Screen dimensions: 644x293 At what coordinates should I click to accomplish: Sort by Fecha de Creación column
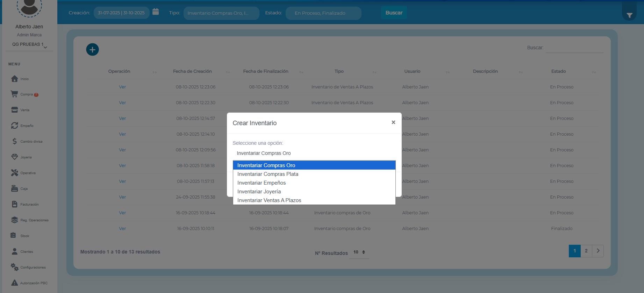pos(193,71)
